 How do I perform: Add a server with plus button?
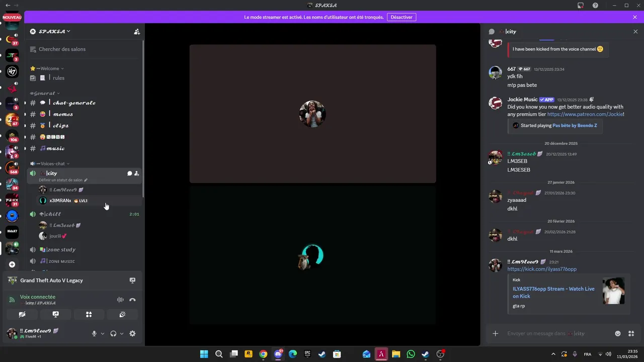12,264
